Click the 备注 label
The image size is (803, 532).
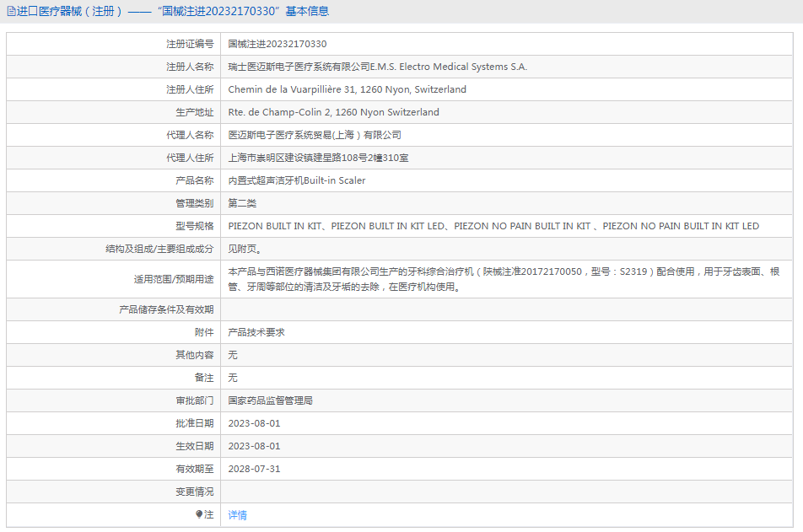[204, 378]
